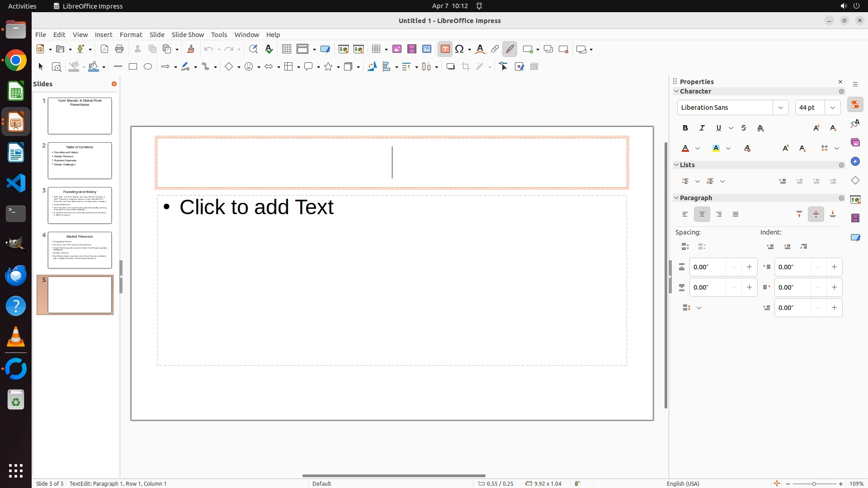Click the Shadow toggle icon in toolbar
The width and height of the screenshot is (868, 488).
450,67
